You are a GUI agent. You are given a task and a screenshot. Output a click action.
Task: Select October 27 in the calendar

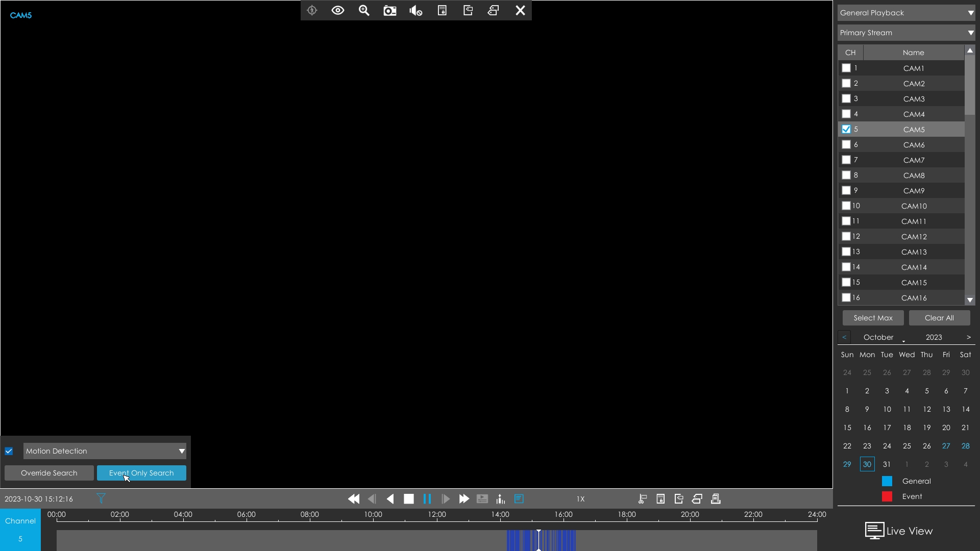[x=946, y=446]
